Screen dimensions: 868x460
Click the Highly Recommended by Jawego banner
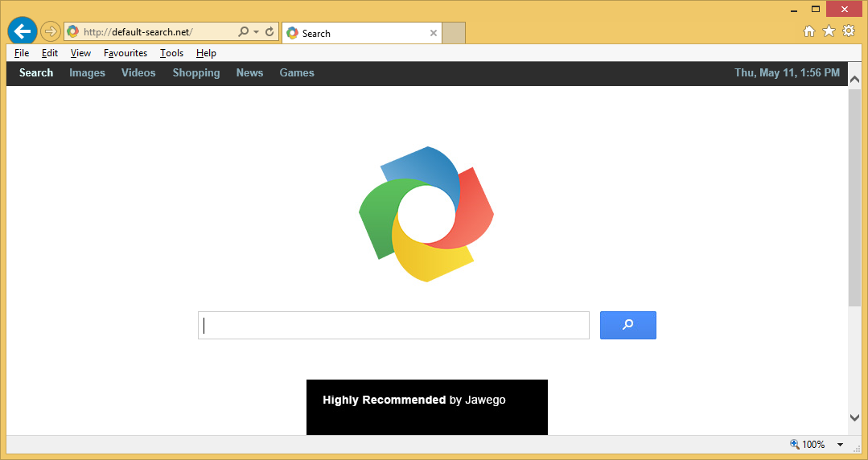(427, 407)
